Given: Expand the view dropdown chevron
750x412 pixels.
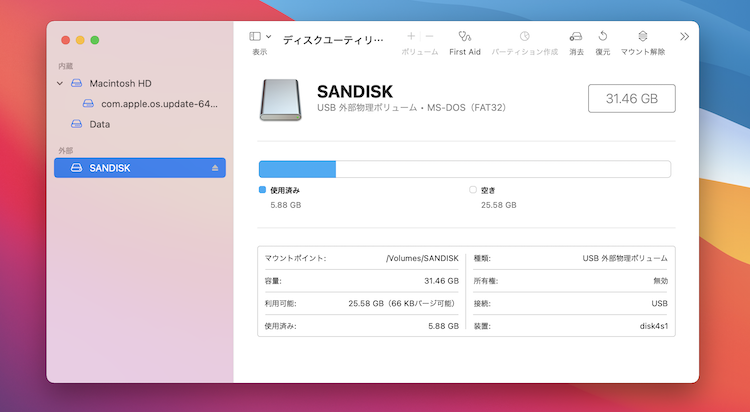Looking at the screenshot, I should coord(269,36).
